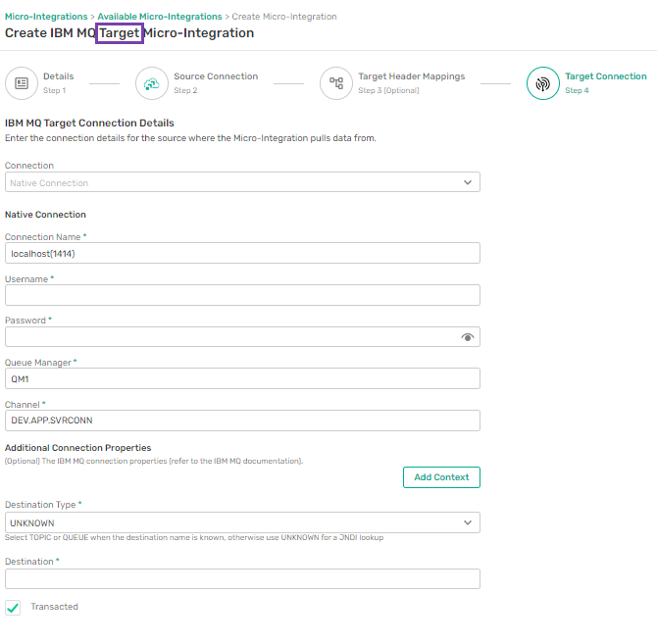Focus the Username input field
Screen dimensions: 657x644
(242, 295)
